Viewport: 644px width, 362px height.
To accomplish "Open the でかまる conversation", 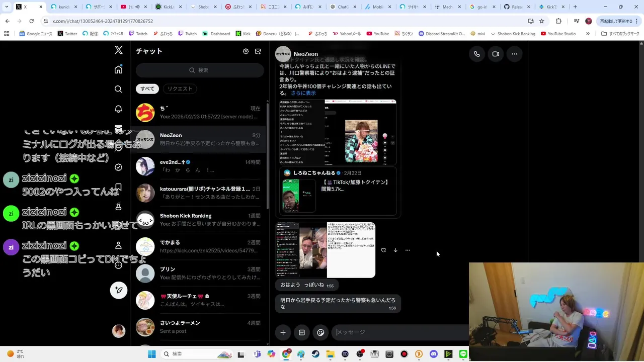I will (x=199, y=246).
